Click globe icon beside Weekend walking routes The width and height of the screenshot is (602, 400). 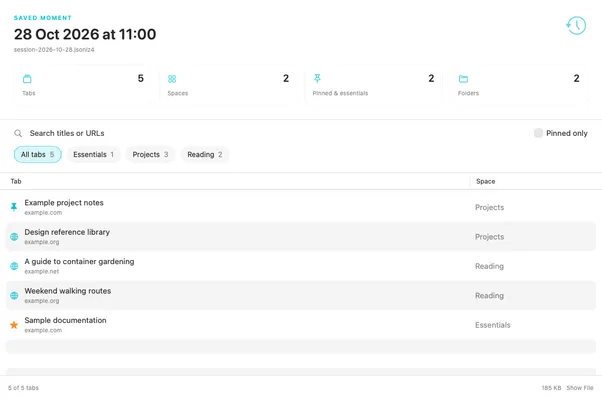(14, 296)
